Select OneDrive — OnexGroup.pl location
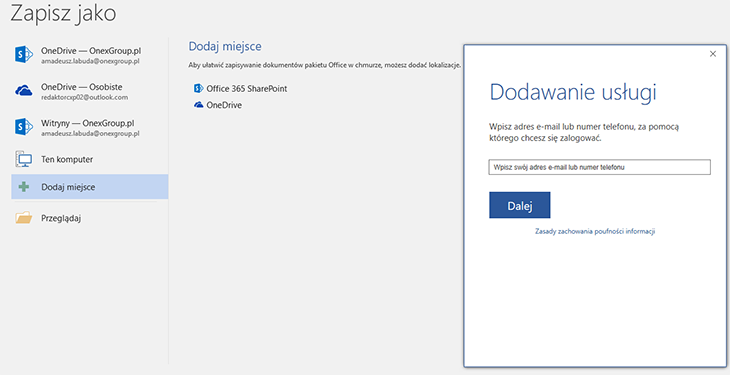Image resolution: width=730 pixels, height=375 pixels. [90, 55]
